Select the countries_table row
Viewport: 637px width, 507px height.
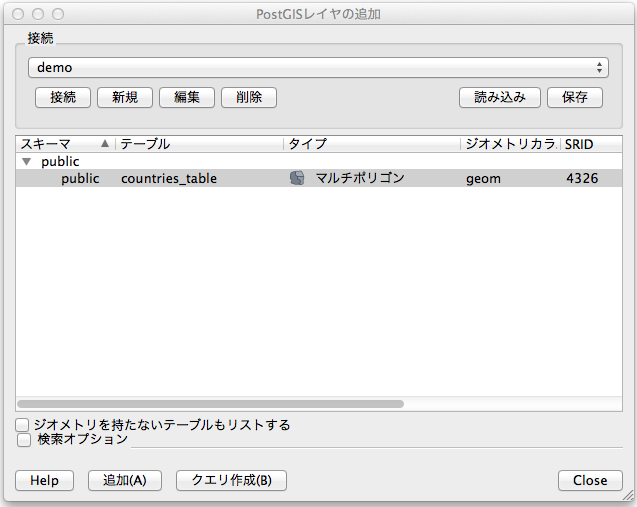[169, 178]
